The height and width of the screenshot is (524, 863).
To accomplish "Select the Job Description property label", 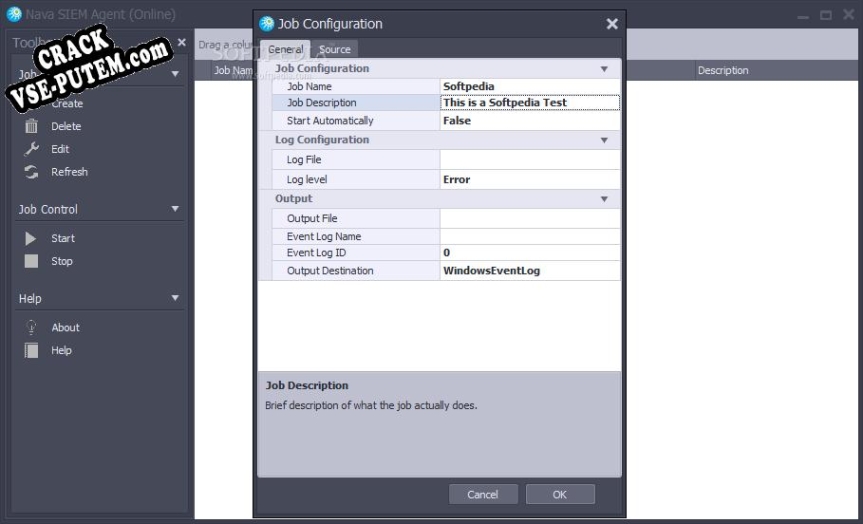I will (x=321, y=102).
